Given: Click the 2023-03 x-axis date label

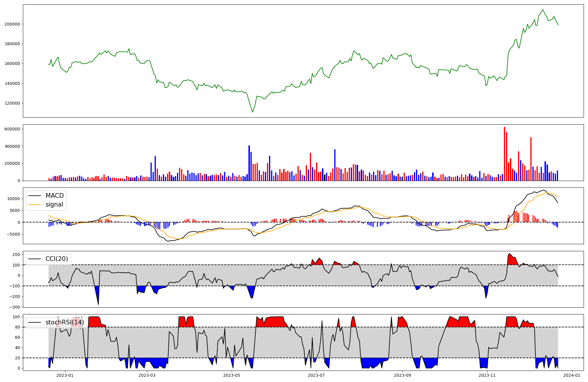Looking at the screenshot, I should (x=147, y=375).
